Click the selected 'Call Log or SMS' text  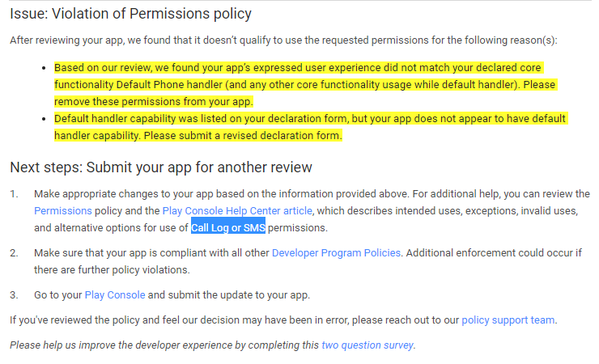[x=228, y=228]
